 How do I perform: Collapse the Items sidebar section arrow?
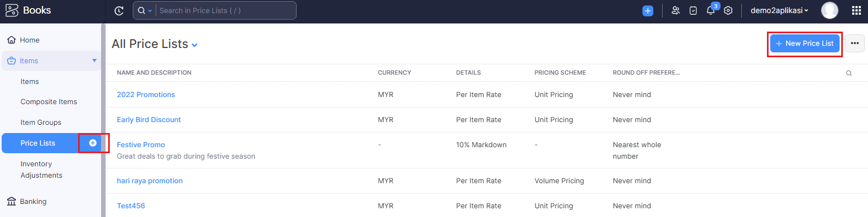tap(95, 61)
